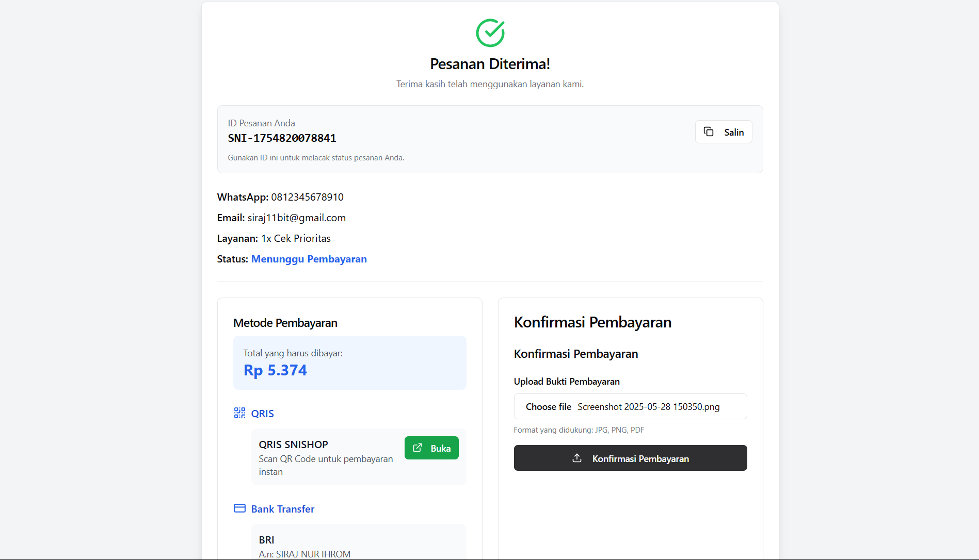
Task: Select the Bank Transfer method heading
Action: point(282,509)
